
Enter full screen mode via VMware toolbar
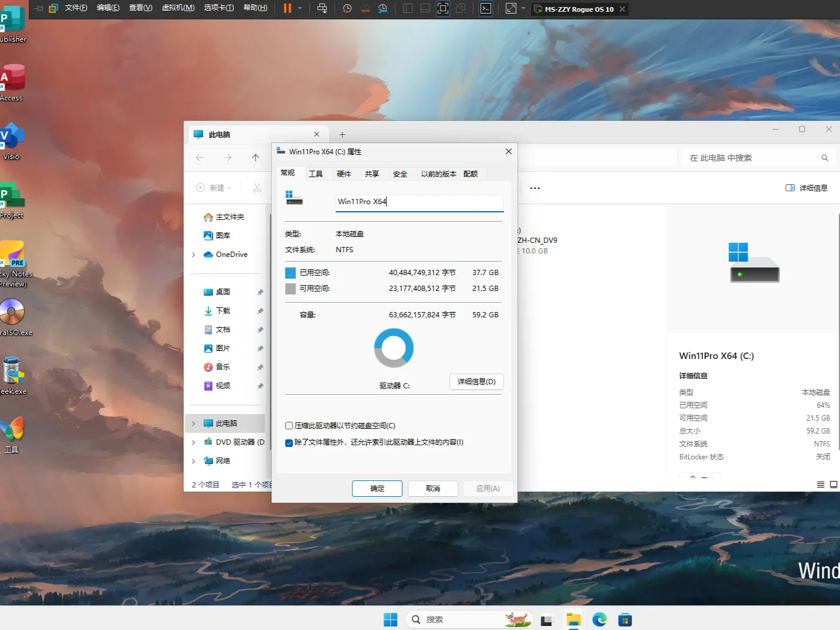coord(511,8)
